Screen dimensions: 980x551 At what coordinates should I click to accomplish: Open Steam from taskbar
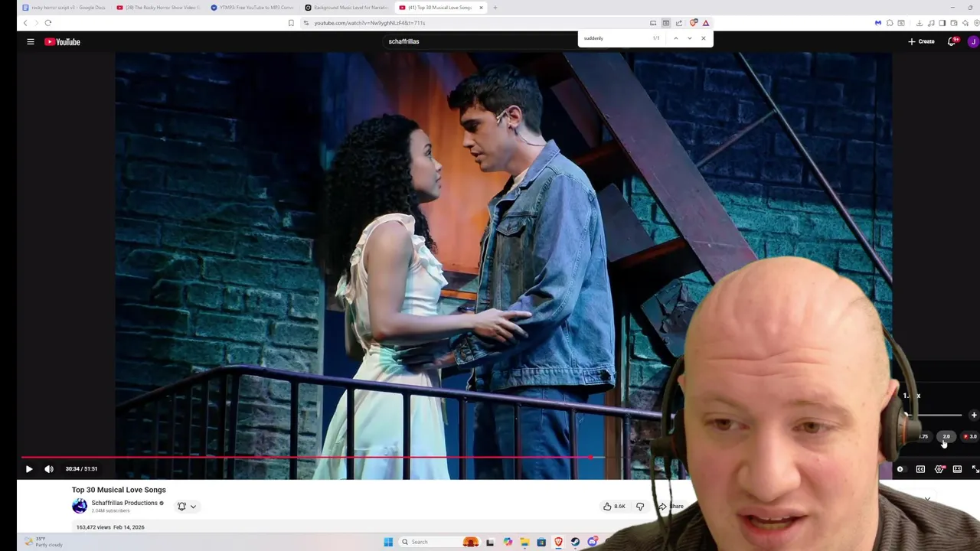[x=575, y=542]
